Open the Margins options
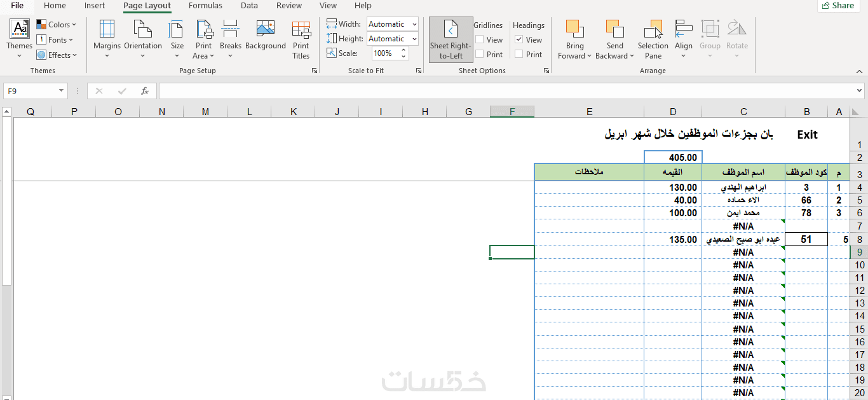The height and width of the screenshot is (400, 868). click(x=107, y=39)
